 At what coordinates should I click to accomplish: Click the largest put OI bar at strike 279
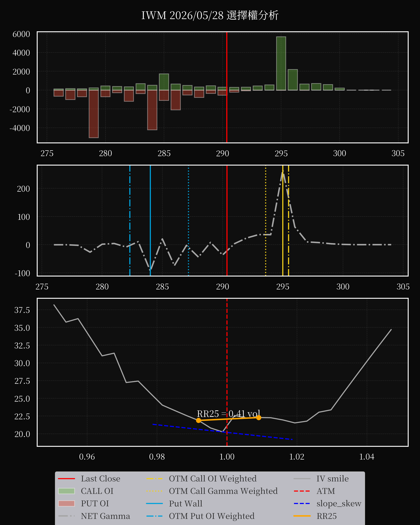[x=94, y=114]
